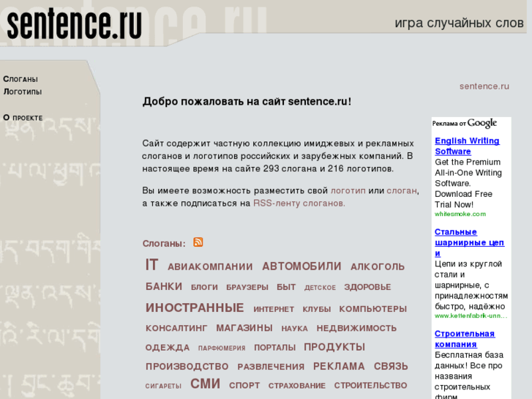Select the КОНСАЛТИНГ tag

tap(176, 328)
